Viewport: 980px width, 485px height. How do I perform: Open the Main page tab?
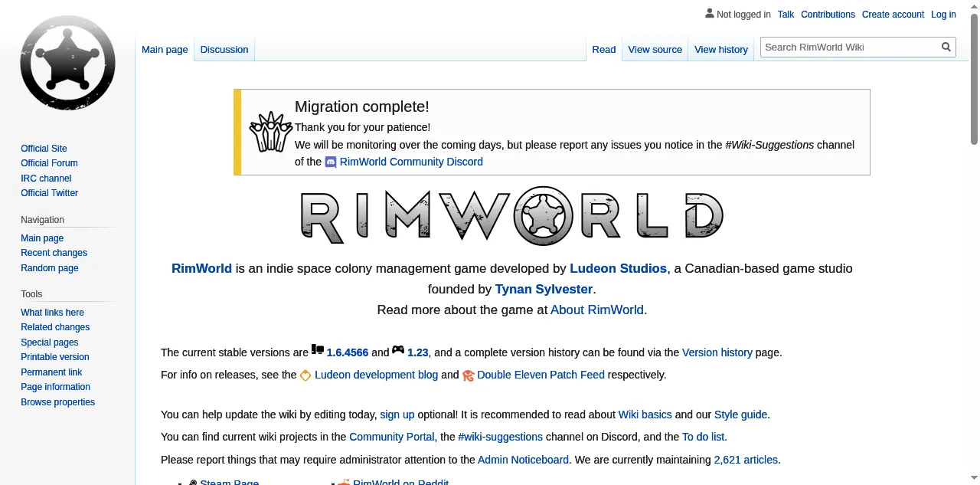point(165,49)
